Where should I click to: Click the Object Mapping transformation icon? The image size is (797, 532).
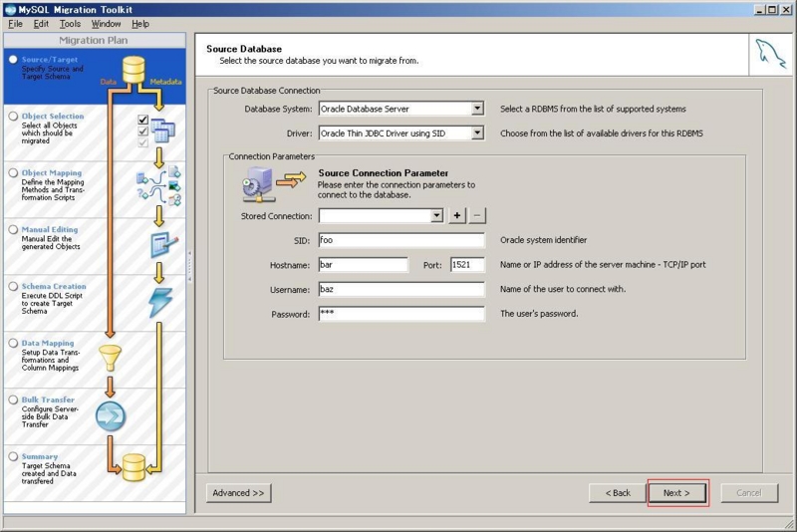pos(158,186)
